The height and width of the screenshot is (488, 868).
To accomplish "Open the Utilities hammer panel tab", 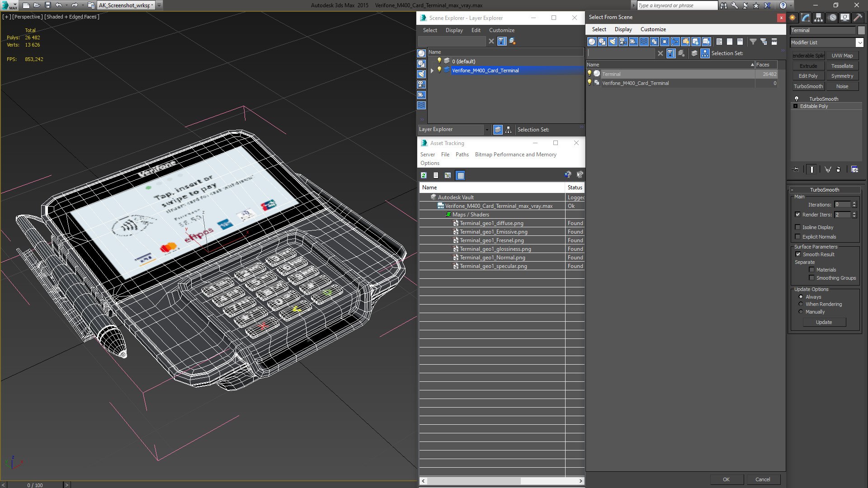I will point(858,18).
